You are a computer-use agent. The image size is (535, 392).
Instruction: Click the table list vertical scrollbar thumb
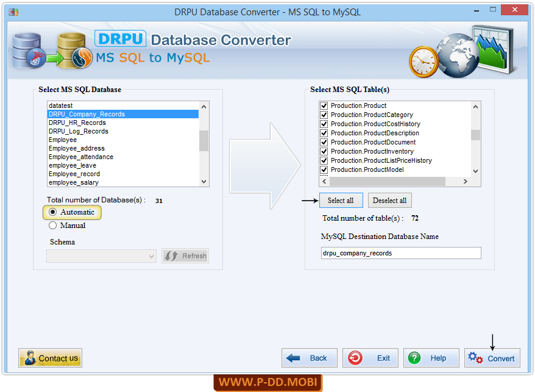[x=476, y=135]
